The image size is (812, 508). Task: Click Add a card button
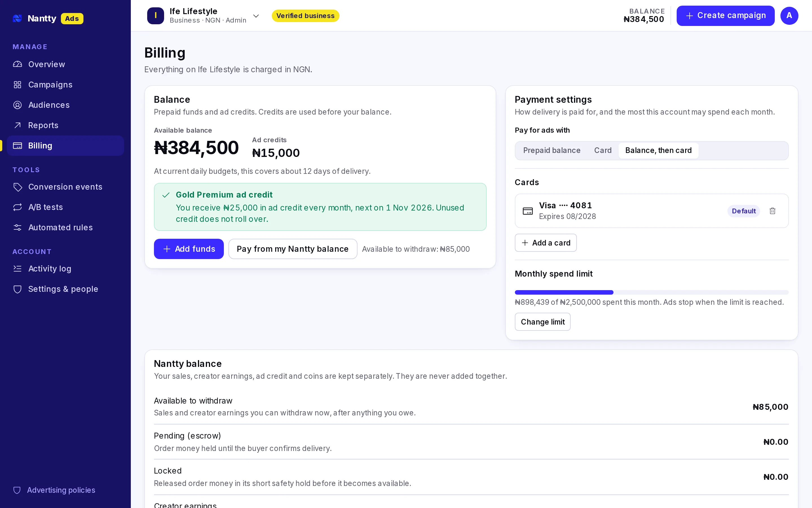pyautogui.click(x=546, y=243)
